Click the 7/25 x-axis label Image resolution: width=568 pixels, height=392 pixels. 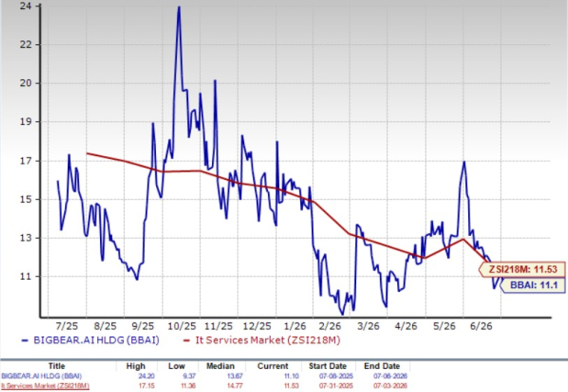click(67, 326)
